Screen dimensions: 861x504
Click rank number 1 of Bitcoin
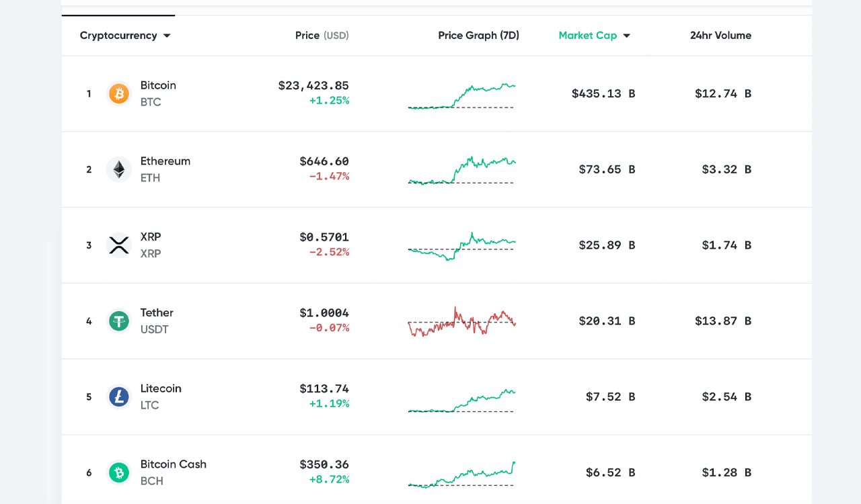[x=89, y=94]
